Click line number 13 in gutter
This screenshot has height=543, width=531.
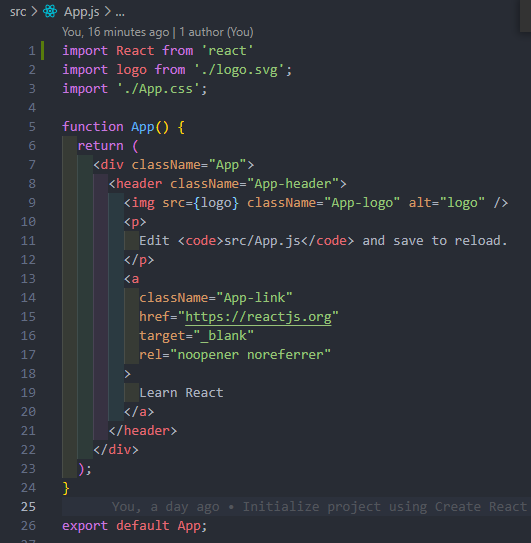tap(28, 279)
